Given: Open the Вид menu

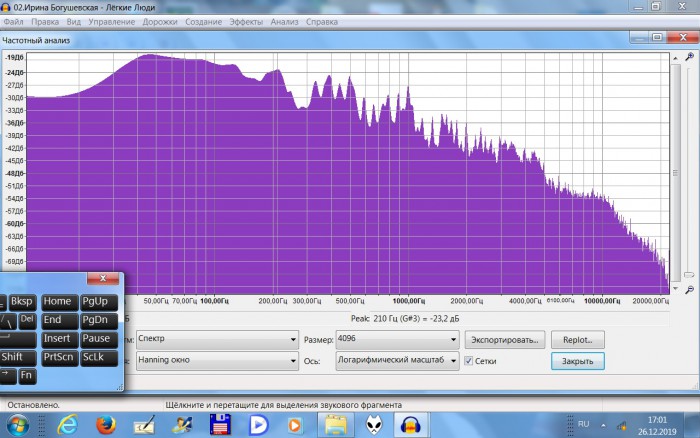Looking at the screenshot, I should coord(74,22).
